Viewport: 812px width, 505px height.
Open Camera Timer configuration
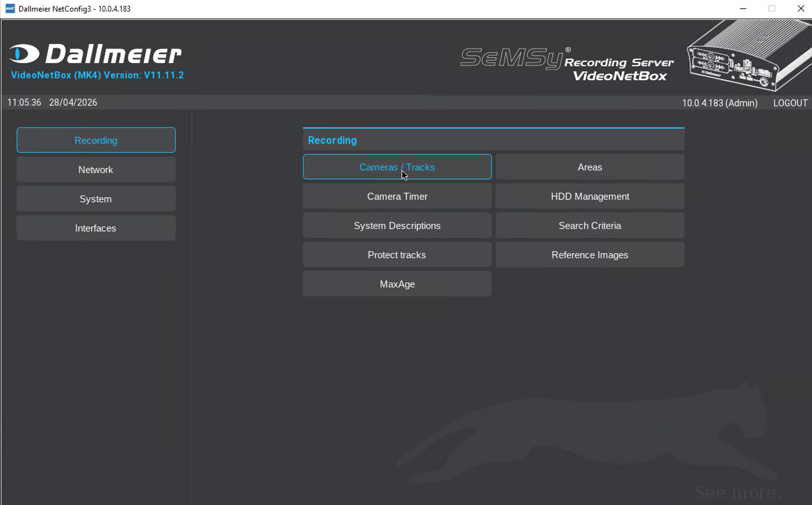point(397,197)
